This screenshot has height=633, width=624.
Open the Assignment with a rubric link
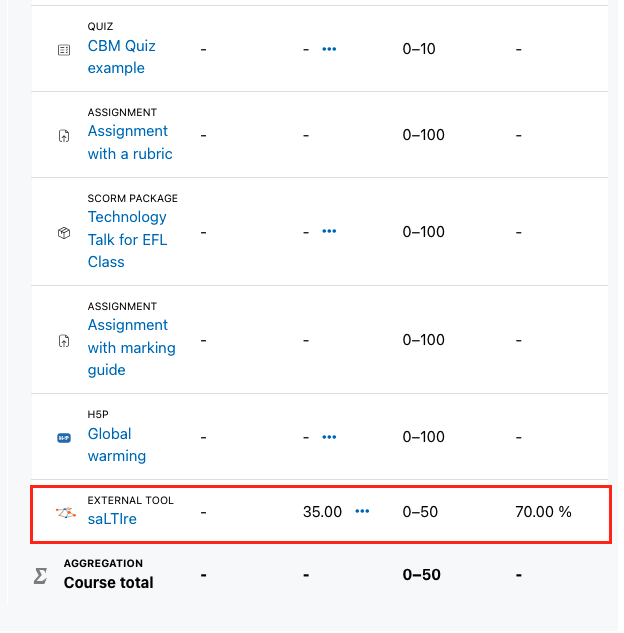130,143
